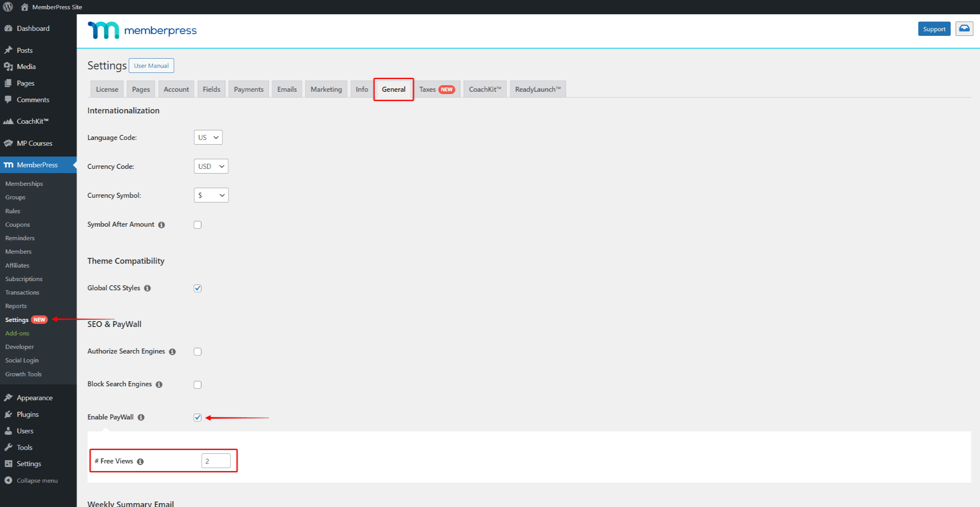Open Groups submenu item
This screenshot has width=980, height=507.
[x=15, y=197]
